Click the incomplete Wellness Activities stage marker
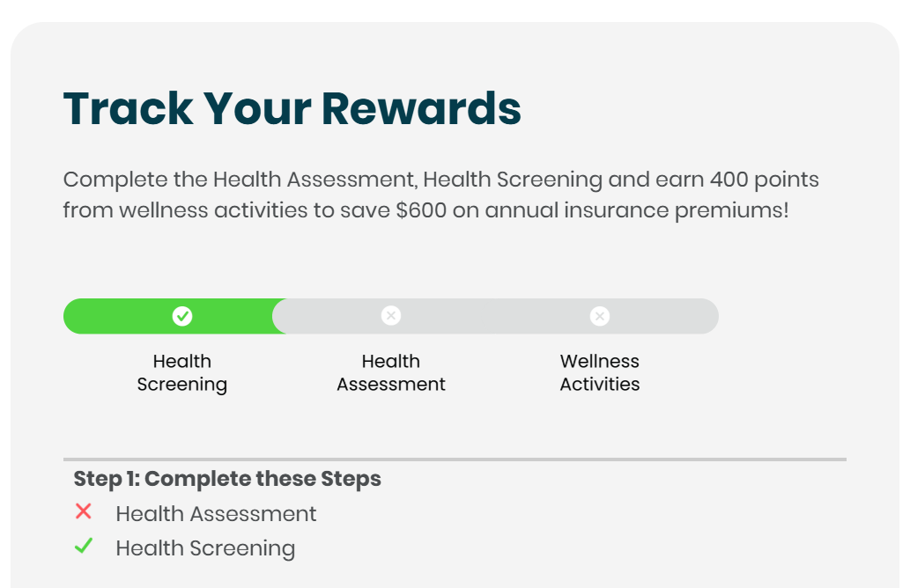910x588 pixels. tap(600, 315)
